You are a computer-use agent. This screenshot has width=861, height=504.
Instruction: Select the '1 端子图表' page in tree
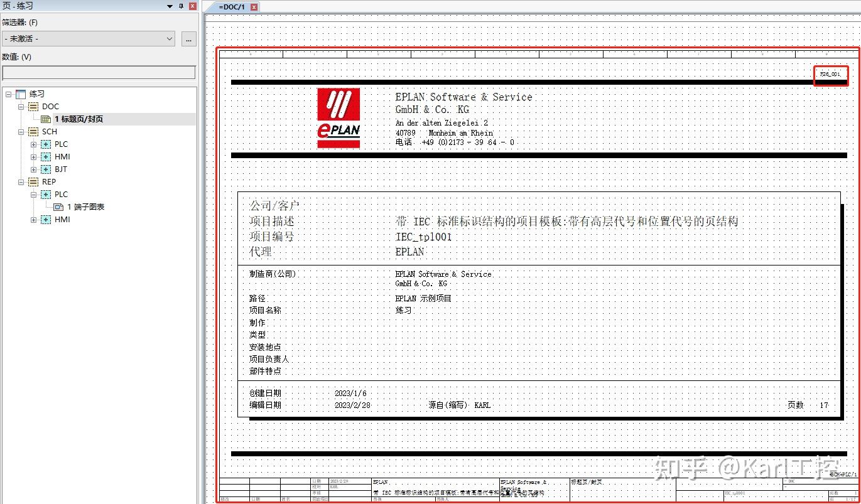(x=85, y=207)
